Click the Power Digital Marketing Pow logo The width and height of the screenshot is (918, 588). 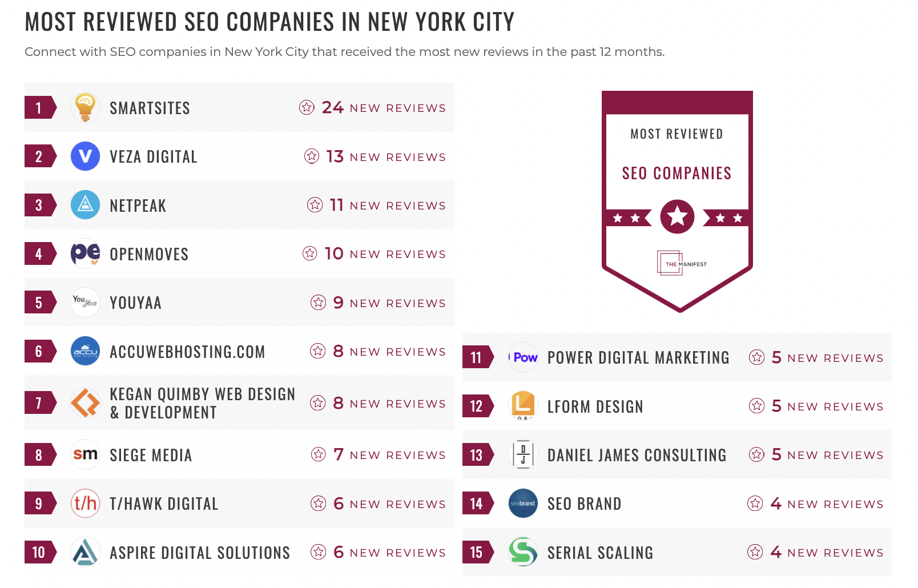pos(523,357)
